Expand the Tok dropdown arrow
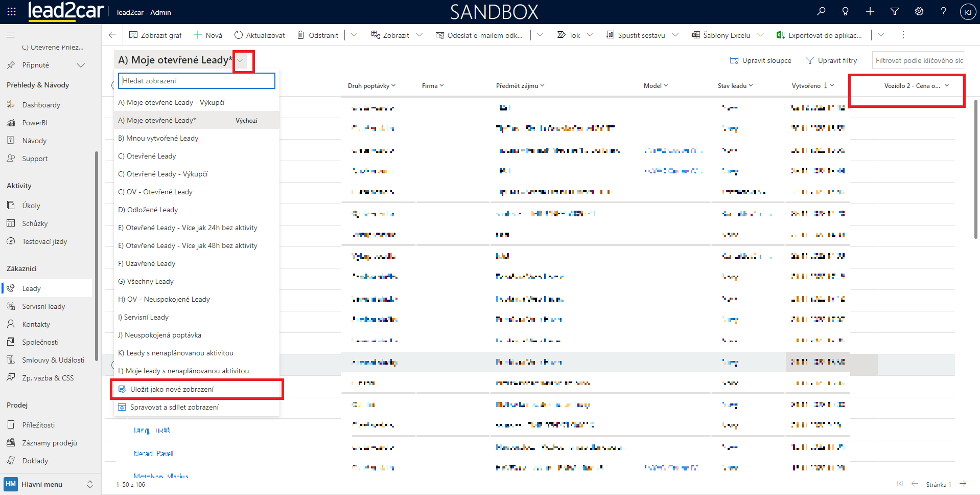980x495 pixels. pos(590,35)
